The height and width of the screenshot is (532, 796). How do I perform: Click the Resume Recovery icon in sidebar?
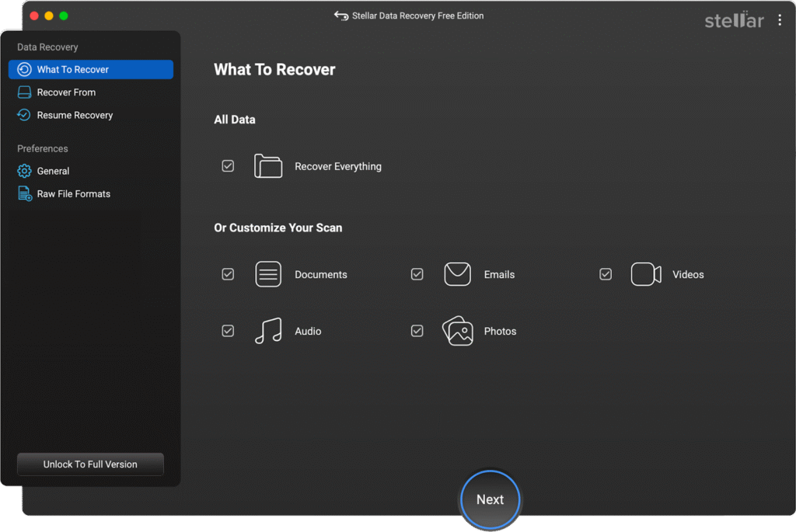23,114
